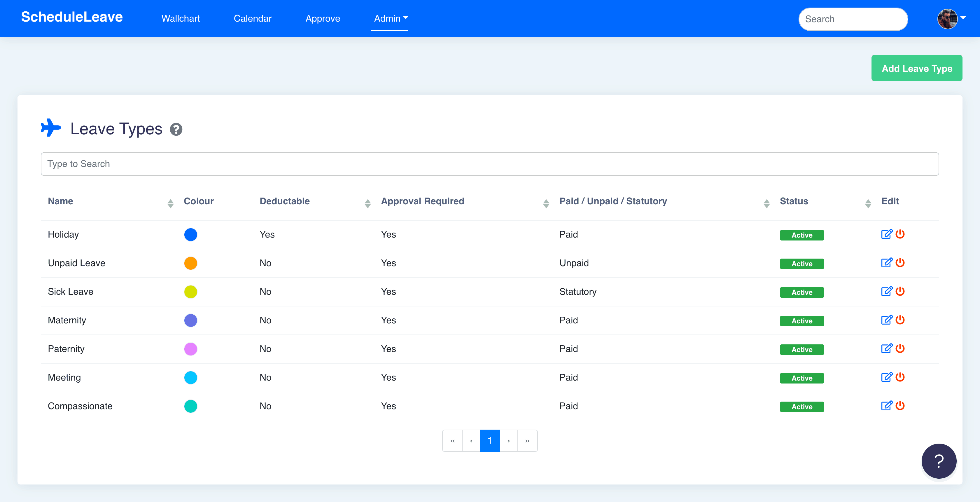The height and width of the screenshot is (502, 980).
Task: Open the Wallchart page
Action: click(180, 18)
